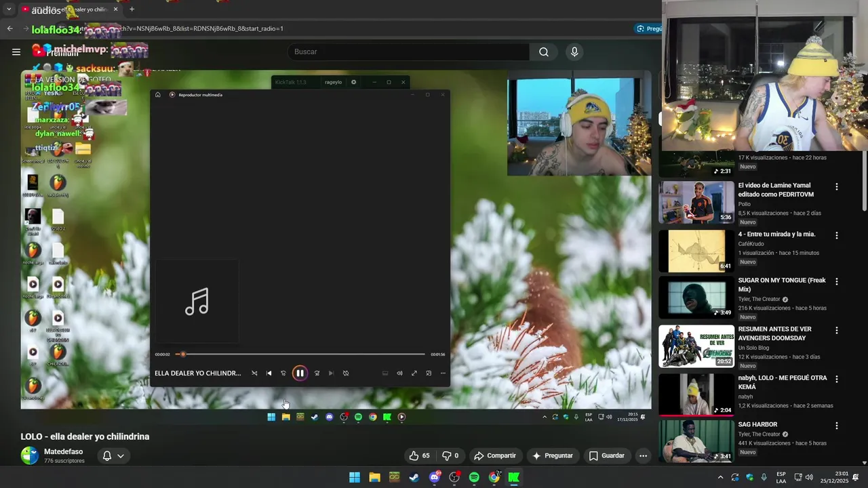Open taskbar clock showing 23:01

coord(833,477)
